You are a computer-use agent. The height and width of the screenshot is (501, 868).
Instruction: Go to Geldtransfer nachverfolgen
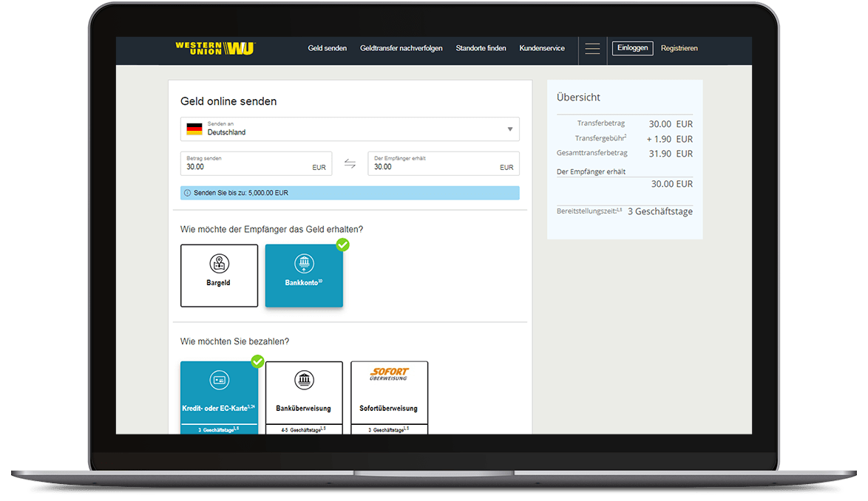pos(401,49)
